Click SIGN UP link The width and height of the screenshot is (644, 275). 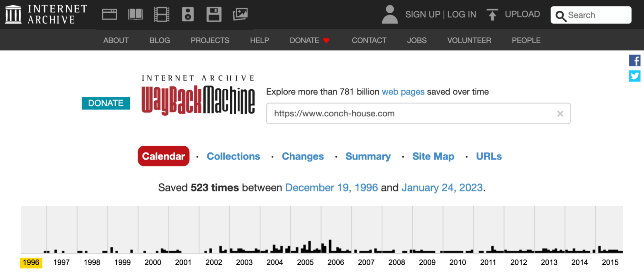pos(423,15)
